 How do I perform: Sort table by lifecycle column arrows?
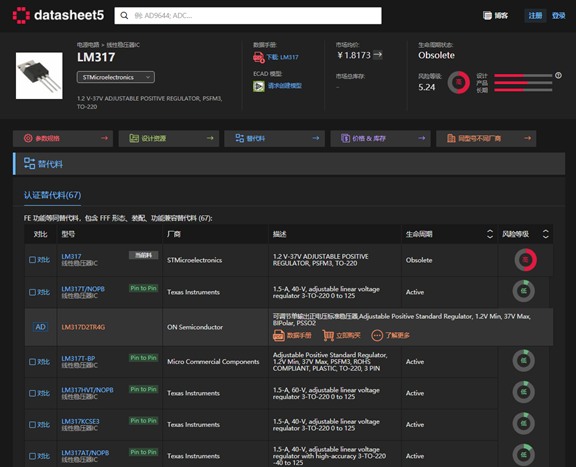pyautogui.click(x=490, y=234)
